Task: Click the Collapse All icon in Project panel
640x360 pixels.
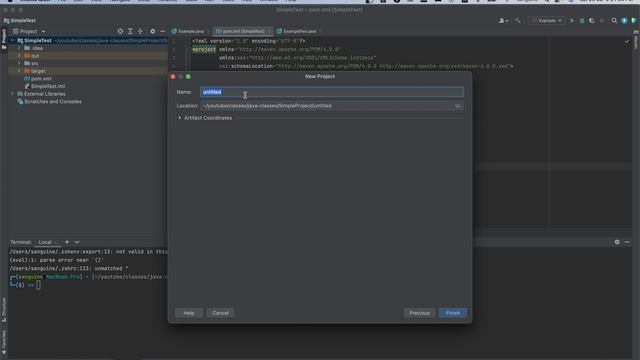Action: click(x=140, y=31)
